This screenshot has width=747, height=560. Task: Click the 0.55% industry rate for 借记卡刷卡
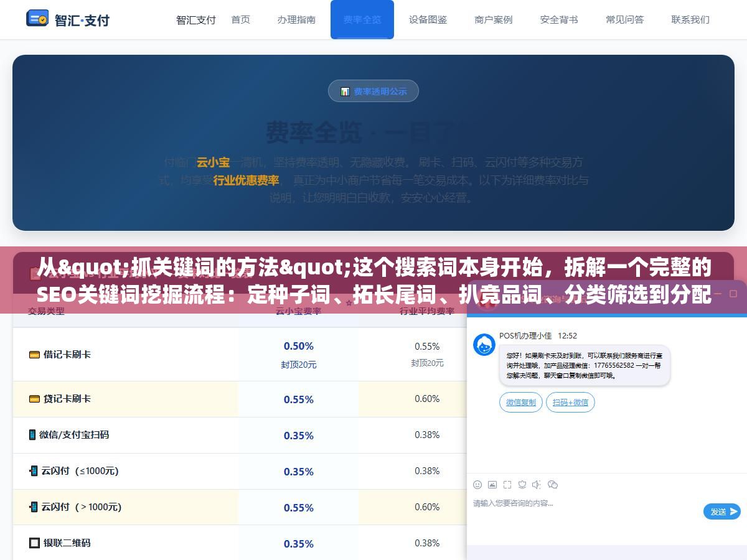[427, 346]
